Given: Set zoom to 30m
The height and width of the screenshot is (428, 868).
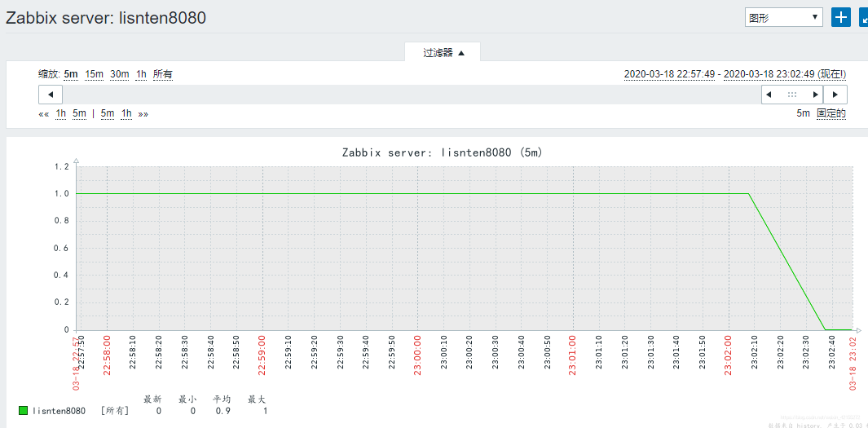Looking at the screenshot, I should pos(120,74).
